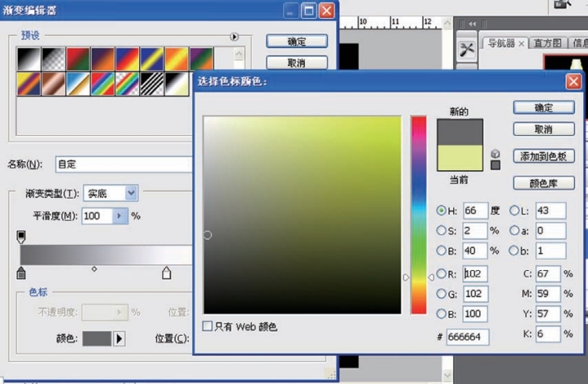Select the H hue radio button

click(x=442, y=210)
